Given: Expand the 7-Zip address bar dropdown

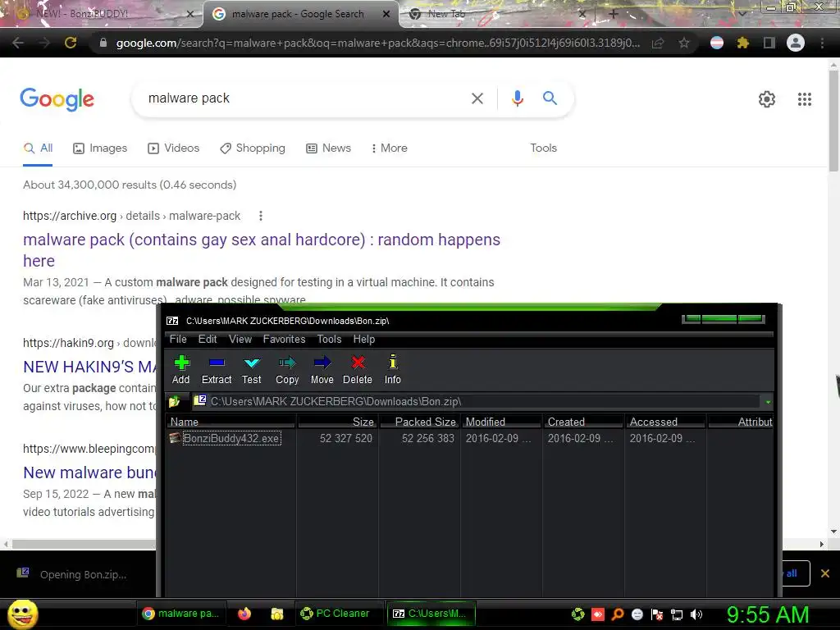Looking at the screenshot, I should click(768, 401).
